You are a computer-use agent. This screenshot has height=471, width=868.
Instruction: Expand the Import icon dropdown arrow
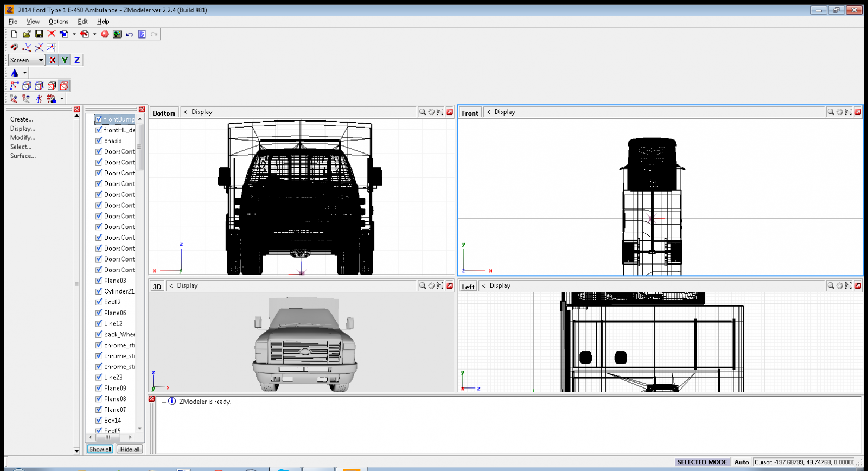click(74, 34)
